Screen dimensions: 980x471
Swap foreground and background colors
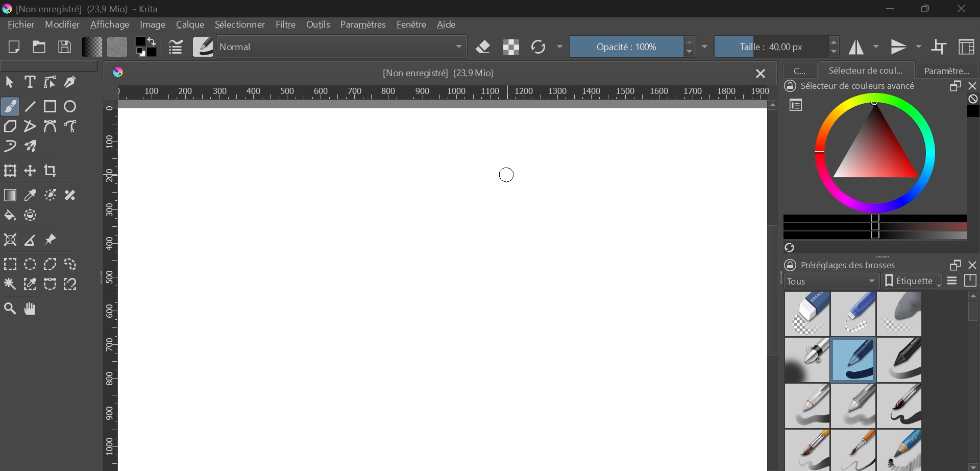[152, 42]
